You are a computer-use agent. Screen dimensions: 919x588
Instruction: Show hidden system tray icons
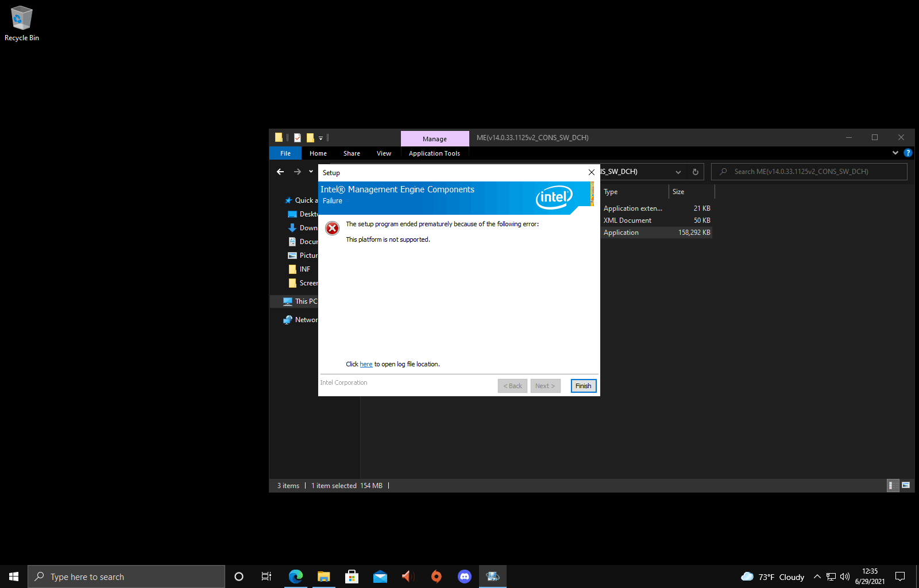(x=817, y=577)
